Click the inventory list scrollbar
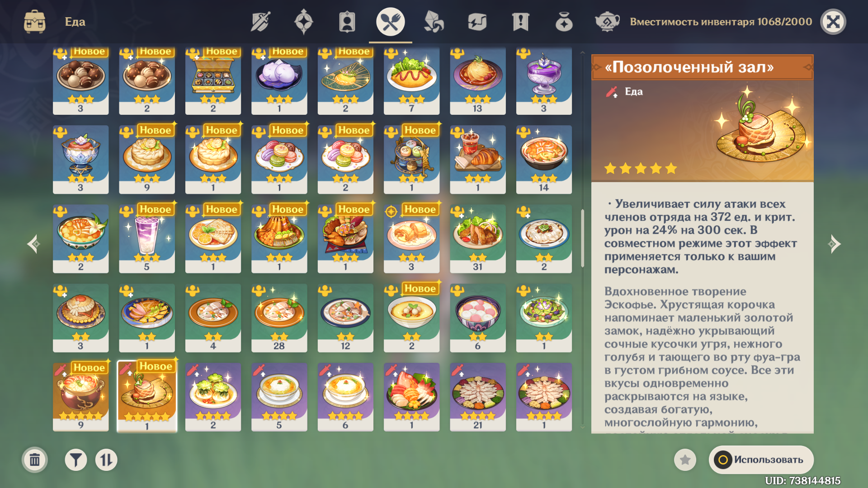 click(x=582, y=239)
